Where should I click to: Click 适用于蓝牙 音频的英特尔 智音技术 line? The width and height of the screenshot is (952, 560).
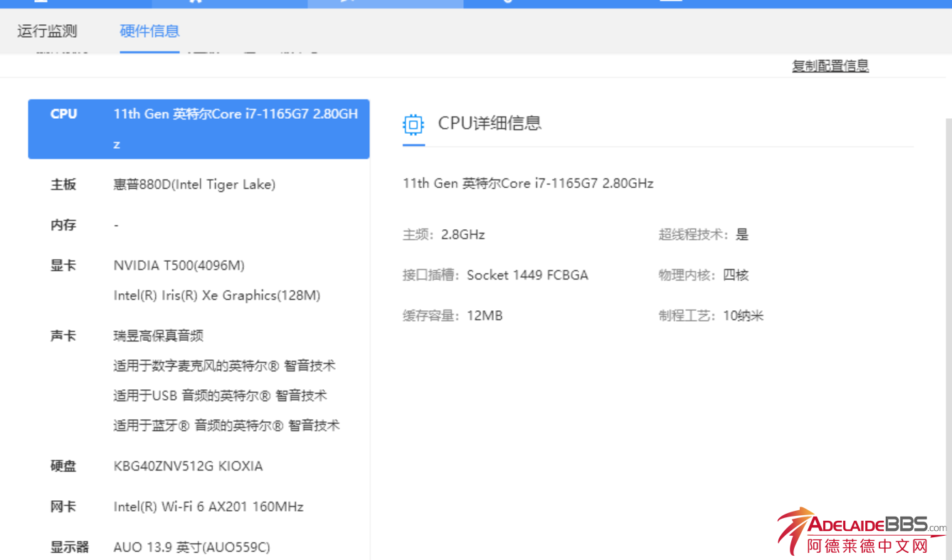pos(226,426)
